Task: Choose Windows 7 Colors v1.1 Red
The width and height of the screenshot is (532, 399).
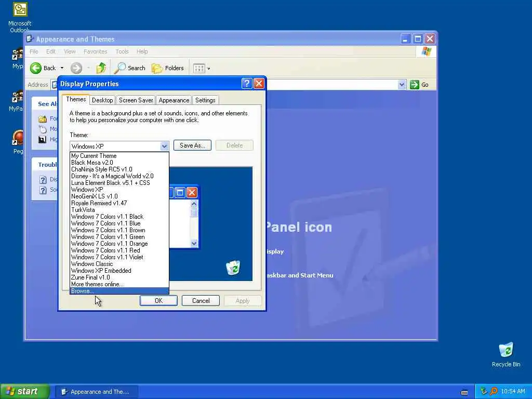Action: pos(119,250)
